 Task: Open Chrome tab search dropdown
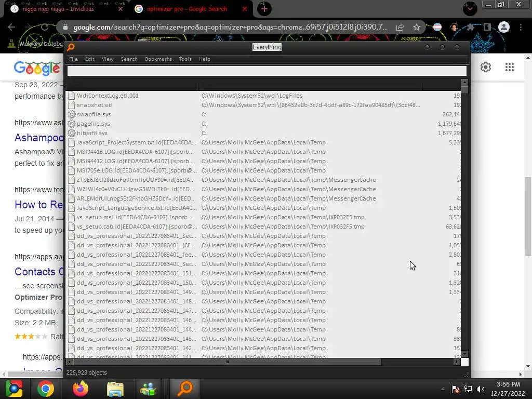pyautogui.click(x=470, y=9)
